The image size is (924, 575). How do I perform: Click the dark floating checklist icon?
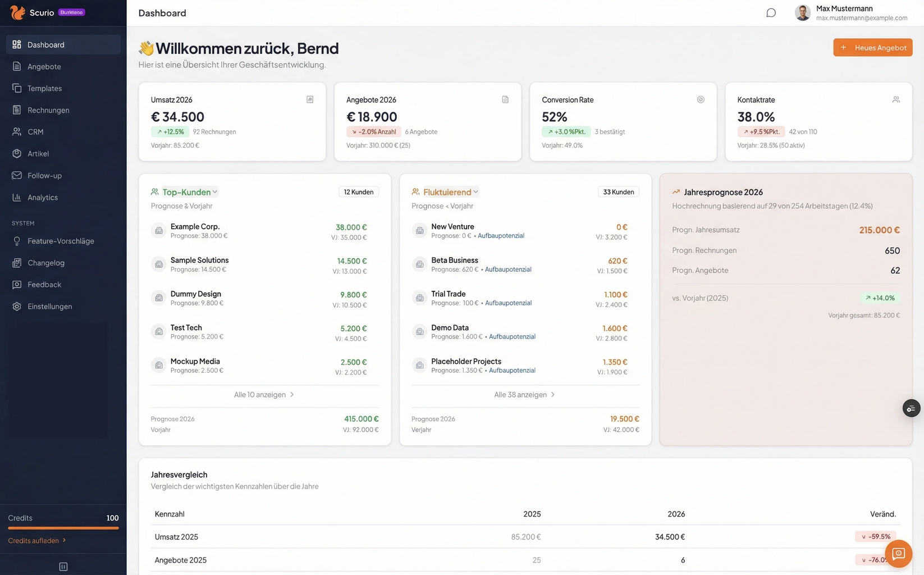pos(911,408)
